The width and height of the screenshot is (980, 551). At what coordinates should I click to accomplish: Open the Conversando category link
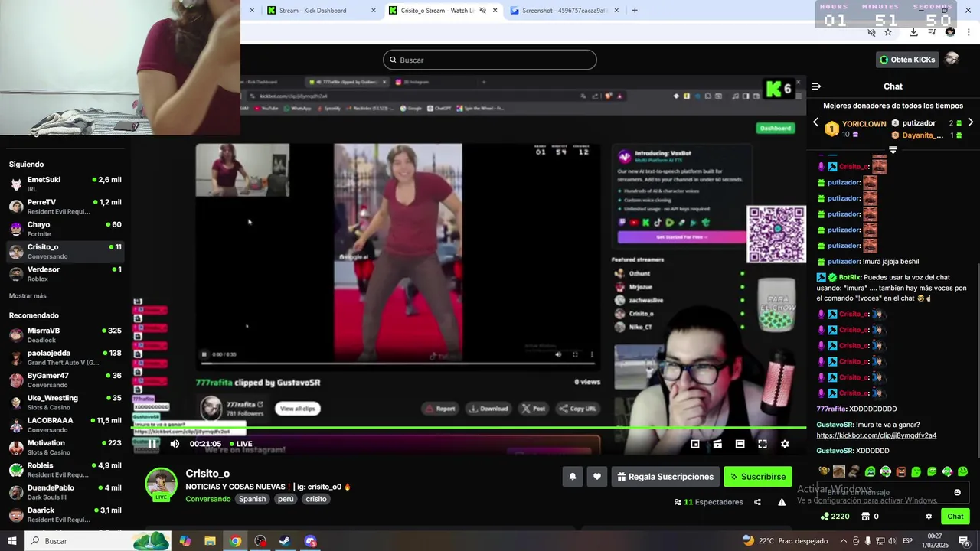pos(208,499)
